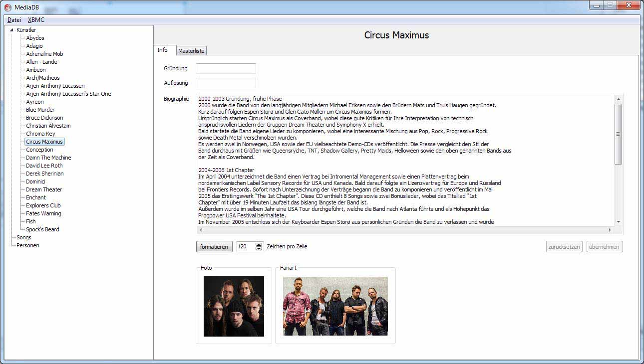
Task: Select Conception in the tree
Action: tap(39, 150)
